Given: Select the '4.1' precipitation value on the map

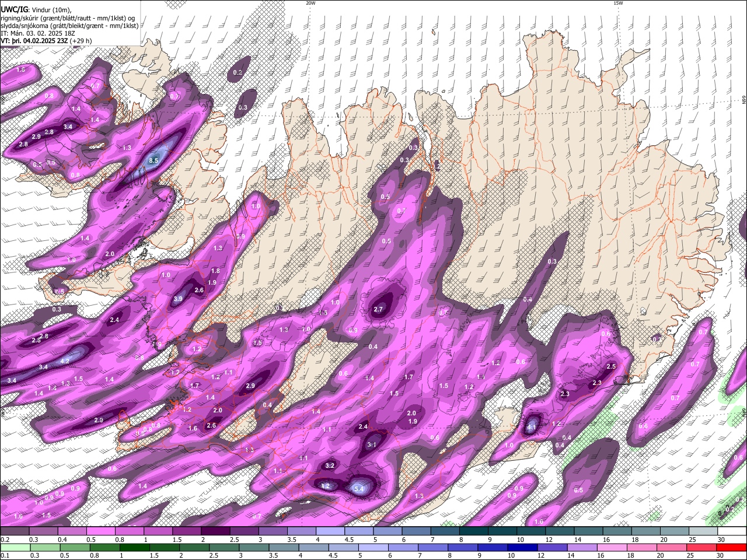Looking at the screenshot, I should point(532,427).
